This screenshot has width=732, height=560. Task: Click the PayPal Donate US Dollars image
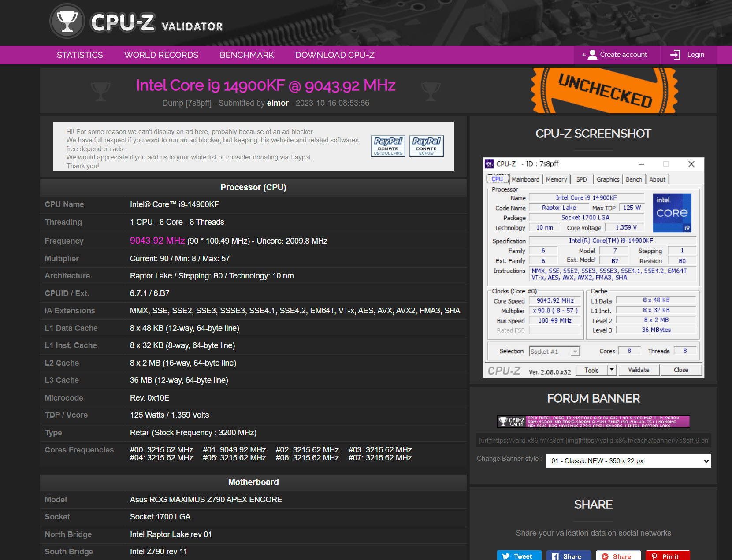[x=388, y=146]
